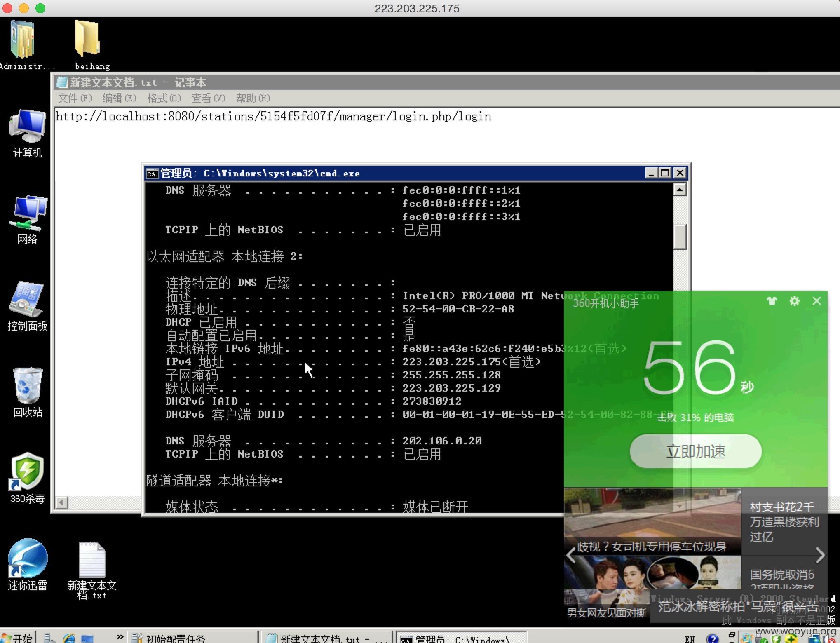The image size is (840, 643).
Task: Launch the 迷你迅雷 shortcut icon
Action: click(27, 565)
